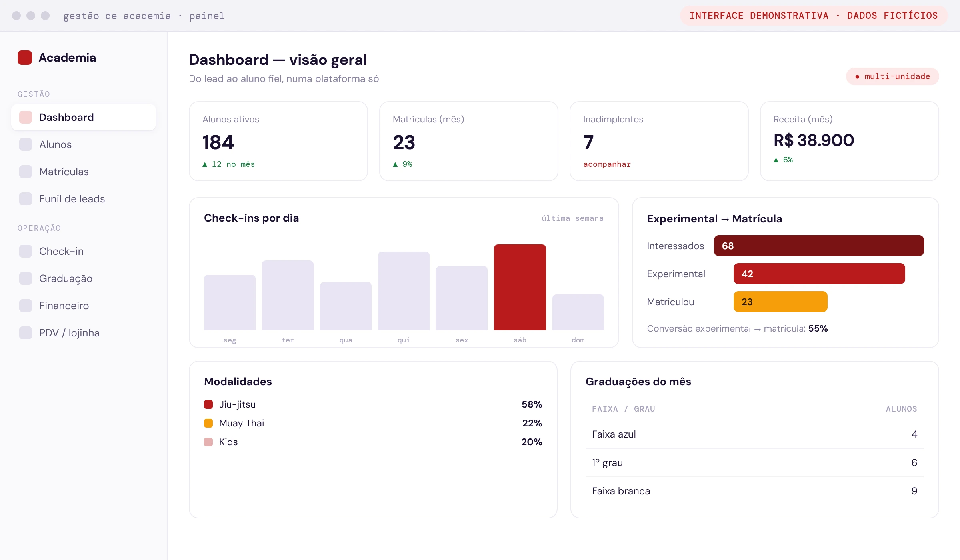Screen dimensions: 960x560
Task: Click the Funil de leads icon square
Action: tap(26, 199)
